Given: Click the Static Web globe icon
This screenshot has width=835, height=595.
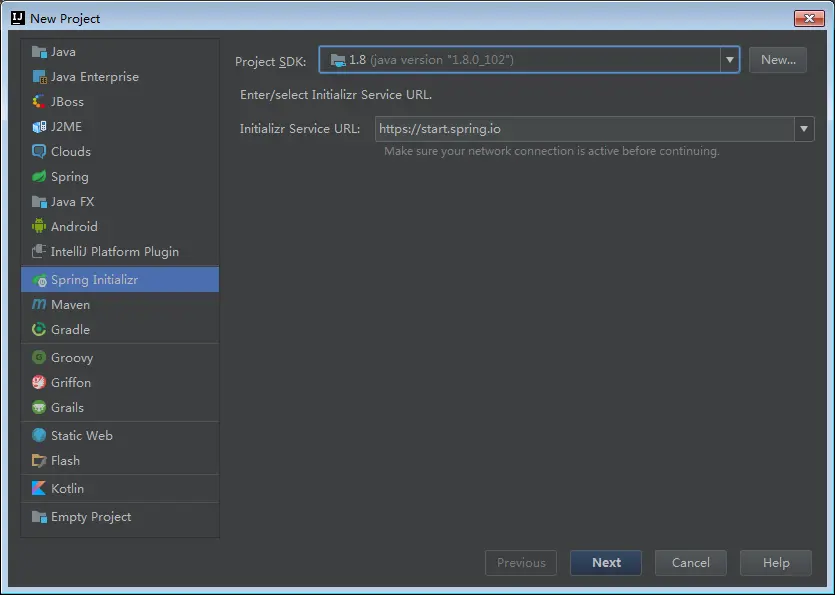Looking at the screenshot, I should click(39, 435).
